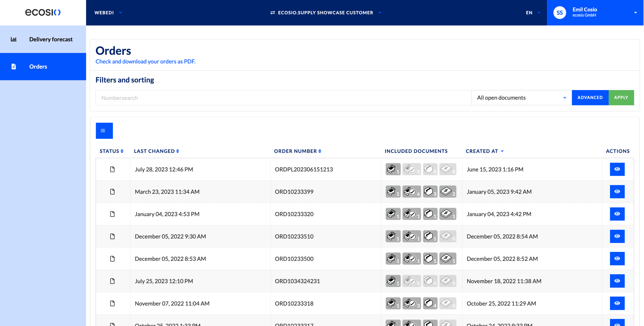The width and height of the screenshot is (644, 326).
Task: Expand the WEBEDI module dropdown
Action: click(108, 13)
